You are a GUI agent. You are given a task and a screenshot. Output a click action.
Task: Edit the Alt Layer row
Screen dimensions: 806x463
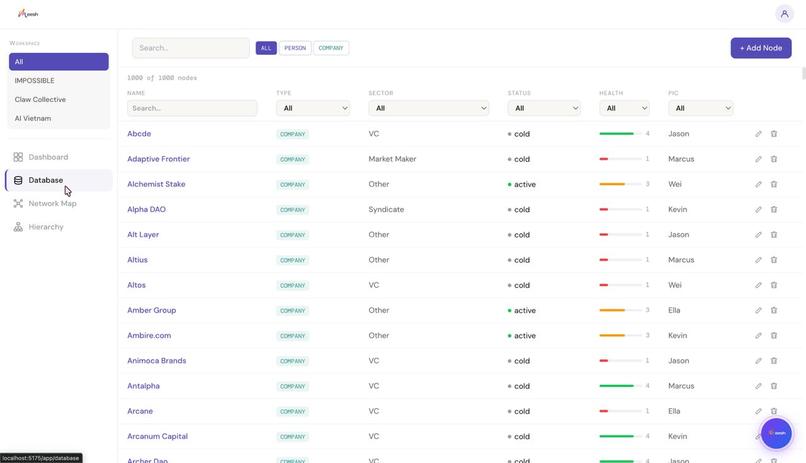tap(758, 234)
